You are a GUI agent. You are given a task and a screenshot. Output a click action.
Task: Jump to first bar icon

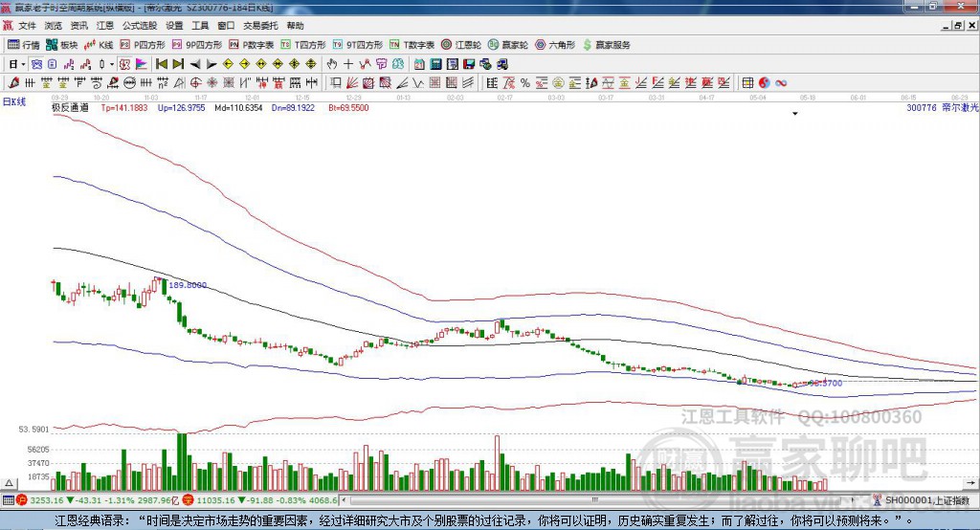coord(161,64)
